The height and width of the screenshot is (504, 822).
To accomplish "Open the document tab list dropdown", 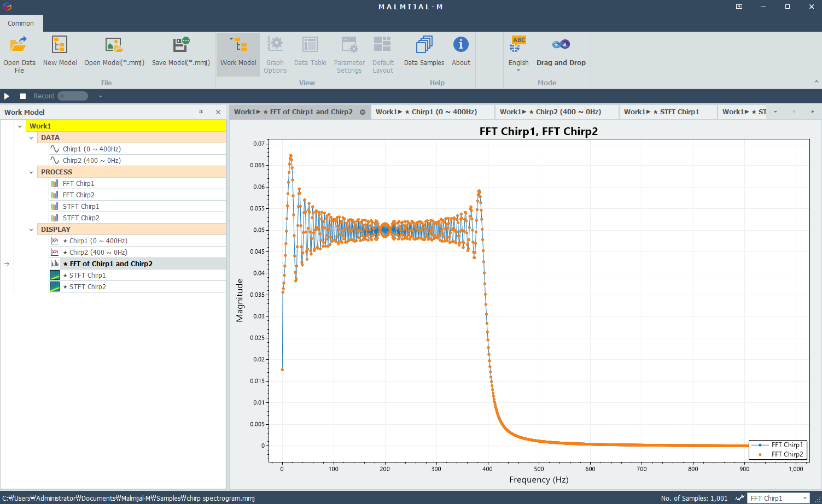I will [776, 112].
